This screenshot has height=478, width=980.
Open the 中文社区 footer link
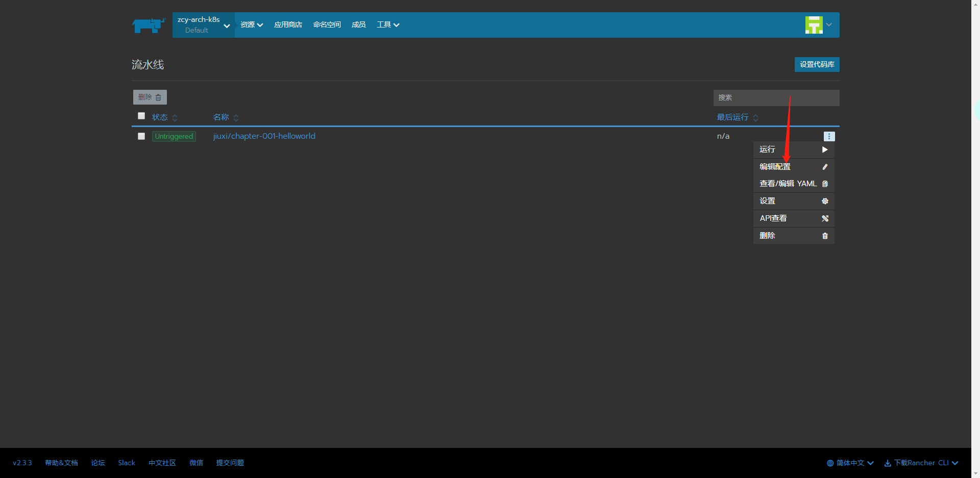(162, 463)
